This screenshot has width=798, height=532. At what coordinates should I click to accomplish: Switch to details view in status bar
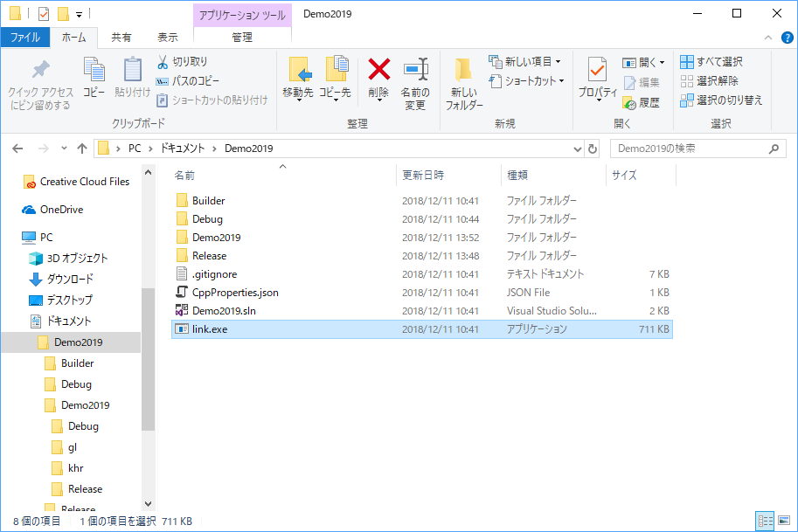[767, 521]
